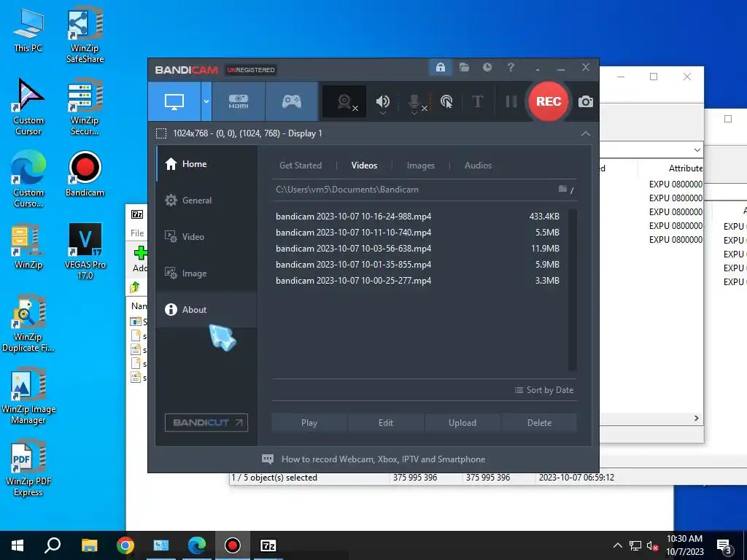Open WinZip desktop shortcut
Viewport: 747px width, 560px height.
(x=28, y=246)
